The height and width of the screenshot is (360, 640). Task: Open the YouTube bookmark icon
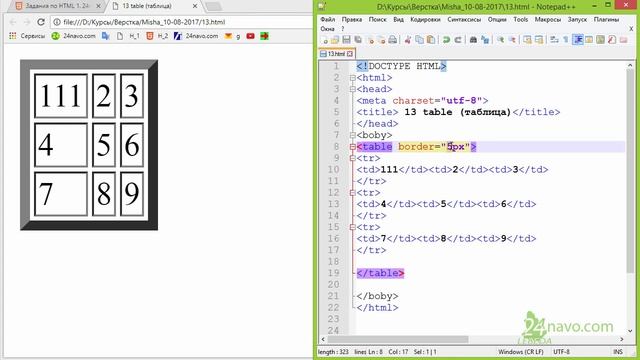point(250,36)
